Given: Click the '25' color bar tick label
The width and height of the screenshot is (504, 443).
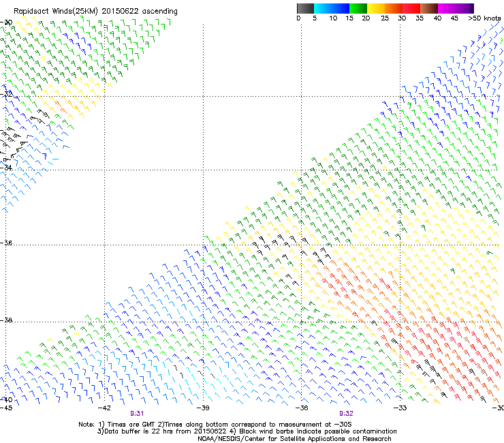Looking at the screenshot, I should click(x=385, y=18).
